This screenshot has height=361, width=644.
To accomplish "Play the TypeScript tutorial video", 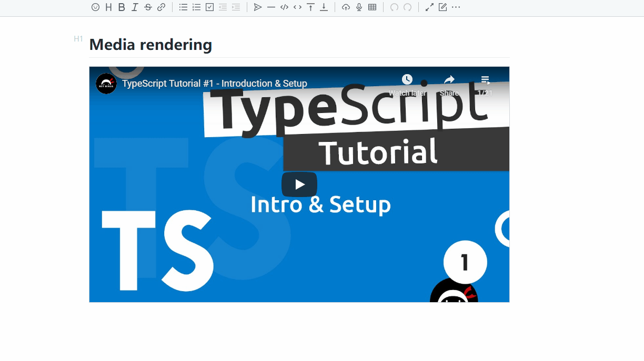I will [x=299, y=184].
